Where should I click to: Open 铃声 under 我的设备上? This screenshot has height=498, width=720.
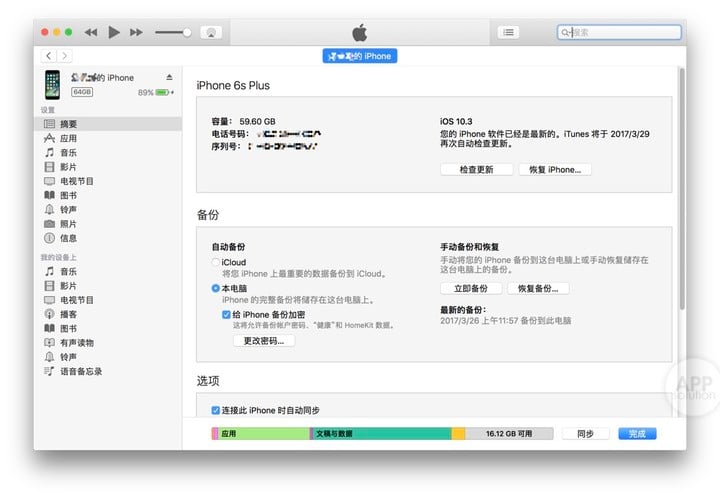point(108,357)
